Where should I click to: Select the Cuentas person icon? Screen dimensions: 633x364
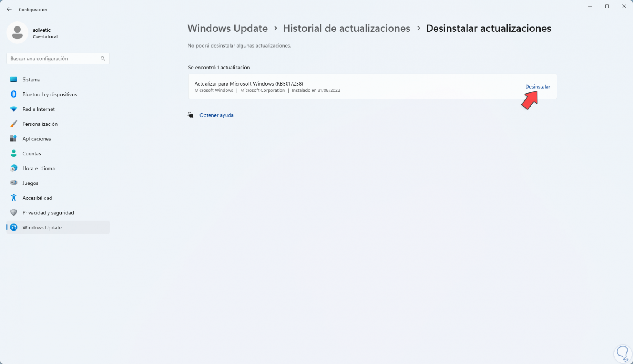pos(14,153)
